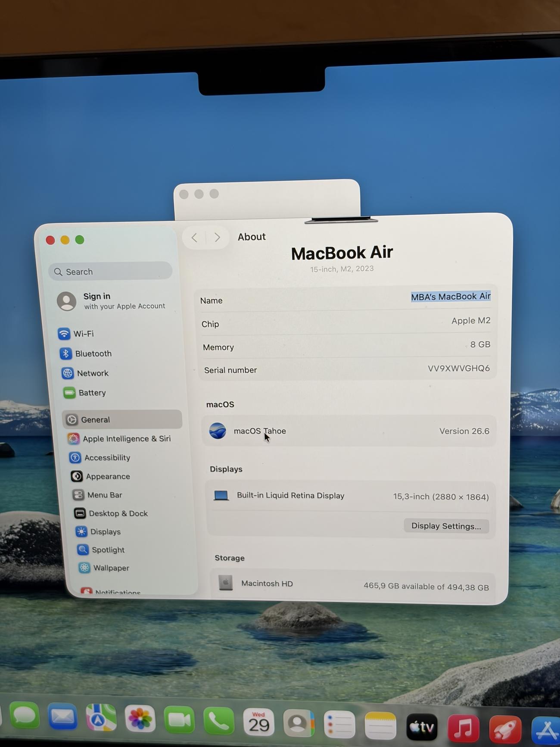Open App Store from the Dock
The height and width of the screenshot is (747, 560).
(546, 731)
